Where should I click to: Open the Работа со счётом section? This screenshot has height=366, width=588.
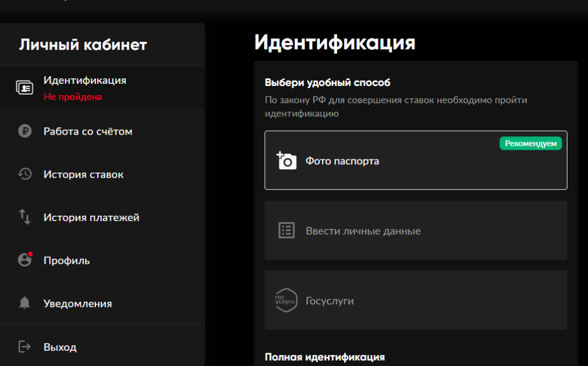[88, 131]
